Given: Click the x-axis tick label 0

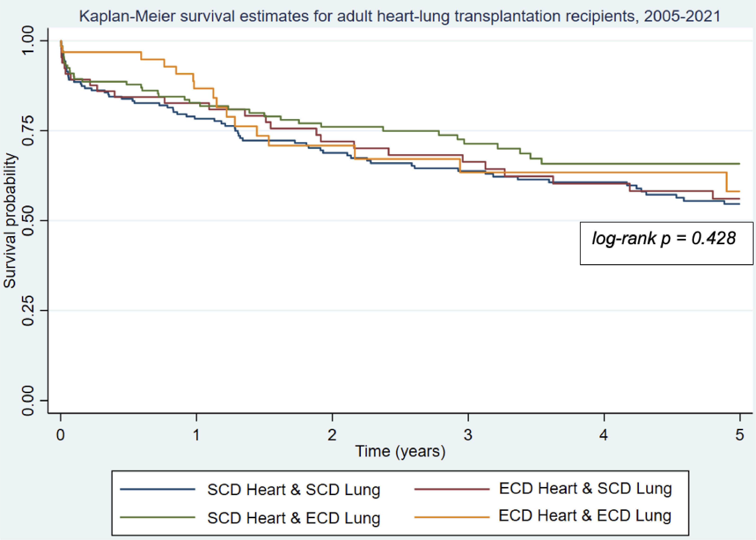Looking at the screenshot, I should [60, 435].
